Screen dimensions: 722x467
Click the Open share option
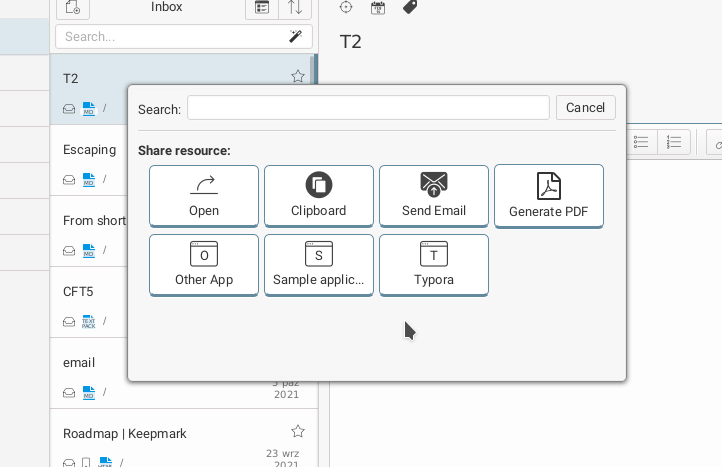coord(204,196)
